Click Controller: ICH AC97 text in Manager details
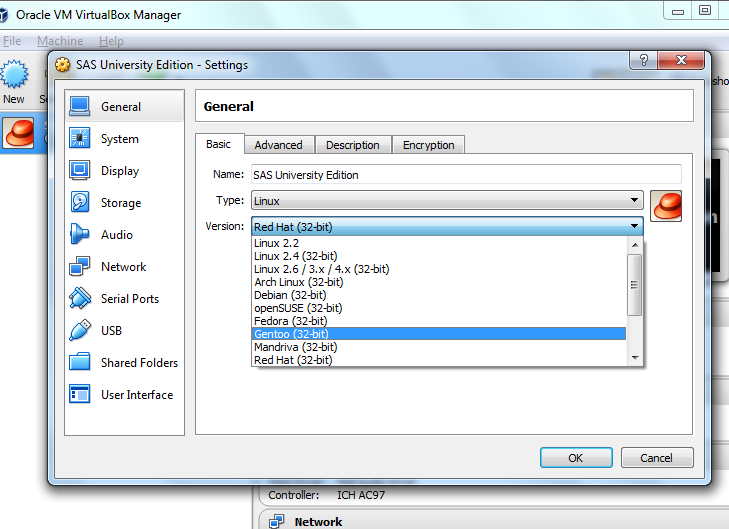The height and width of the screenshot is (529, 729). (x=326, y=495)
